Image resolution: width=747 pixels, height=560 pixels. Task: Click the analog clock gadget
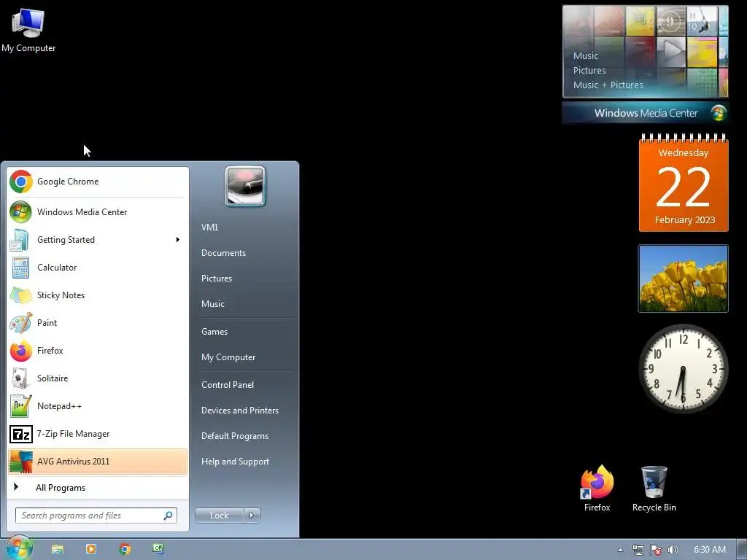[683, 368]
